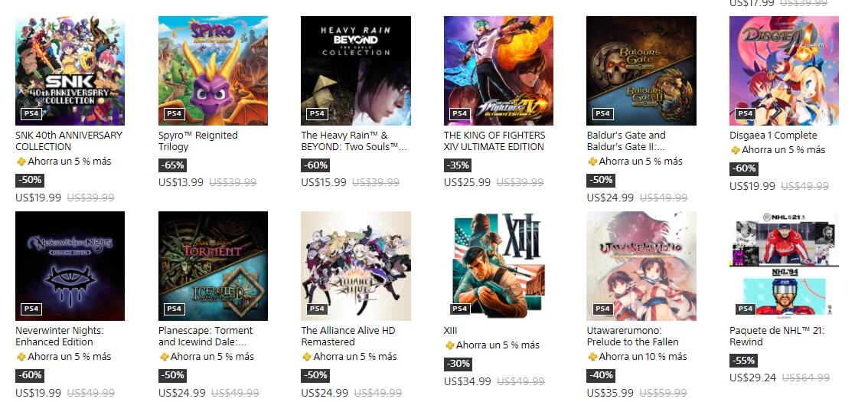Click the PS4 badge on NHL 21 cover
The height and width of the screenshot is (402, 868).
[745, 309]
